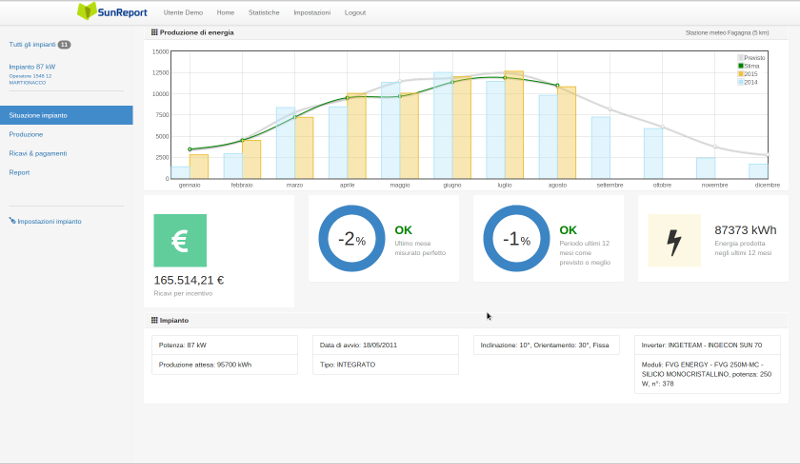
Task: Click OK status beside -2% gauge
Action: click(x=403, y=230)
